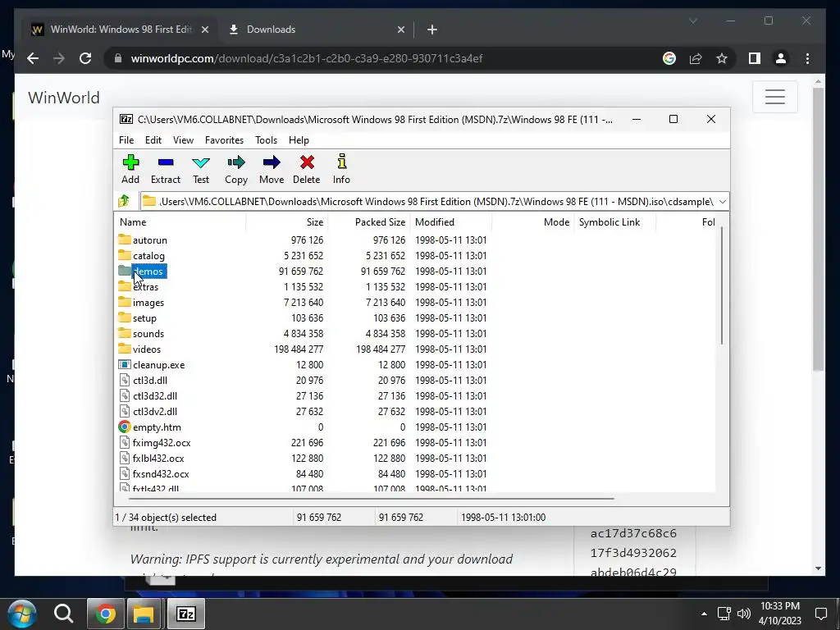
Task: Open the Tools menu in 7-Zip
Action: coord(267,139)
